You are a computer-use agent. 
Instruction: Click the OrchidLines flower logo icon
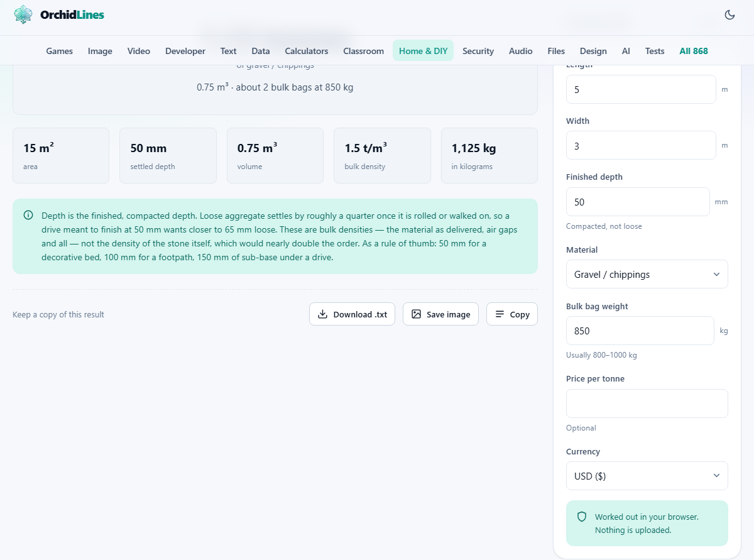pos(23,14)
